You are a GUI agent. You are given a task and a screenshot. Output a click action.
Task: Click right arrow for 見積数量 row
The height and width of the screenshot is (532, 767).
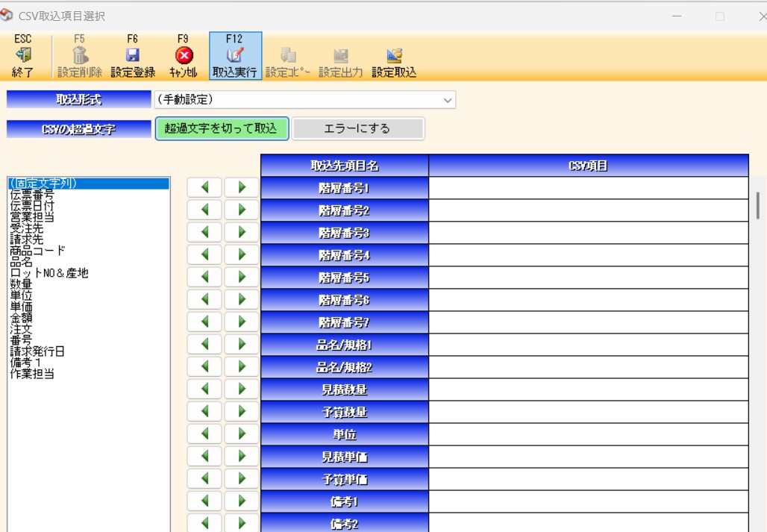(x=242, y=389)
